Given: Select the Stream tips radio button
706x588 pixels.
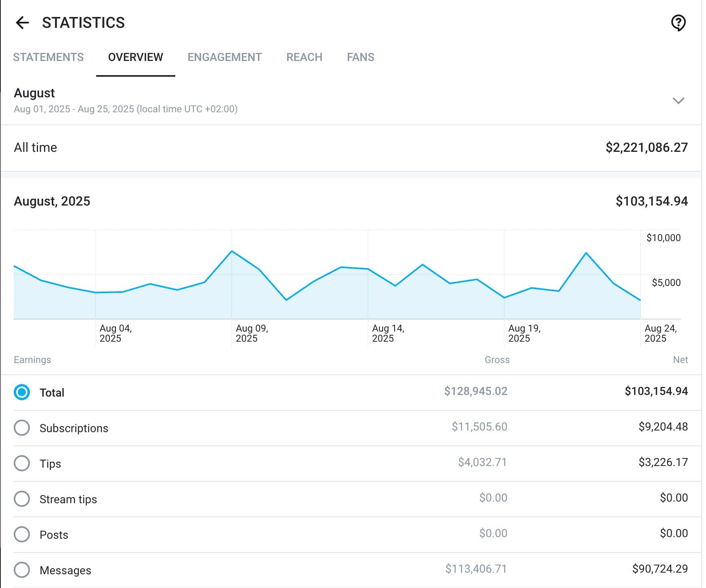Looking at the screenshot, I should pos(22,499).
